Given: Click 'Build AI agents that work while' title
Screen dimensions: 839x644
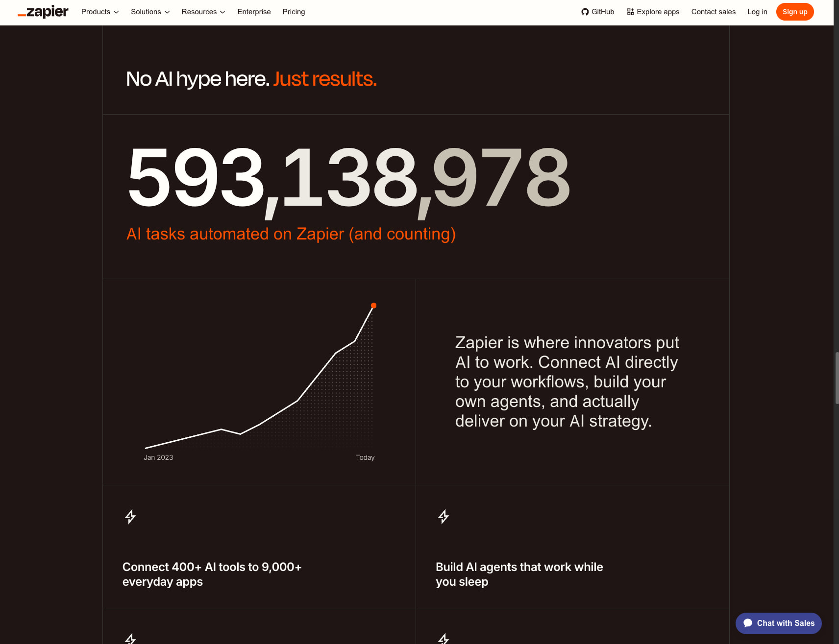Looking at the screenshot, I should point(519,574).
